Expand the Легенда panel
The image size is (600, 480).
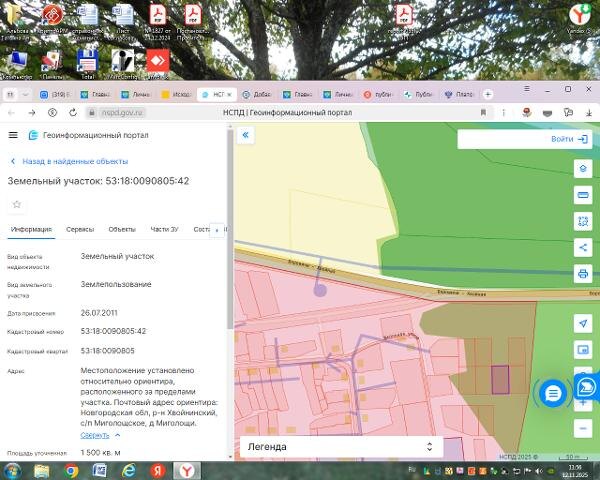[x=341, y=447]
